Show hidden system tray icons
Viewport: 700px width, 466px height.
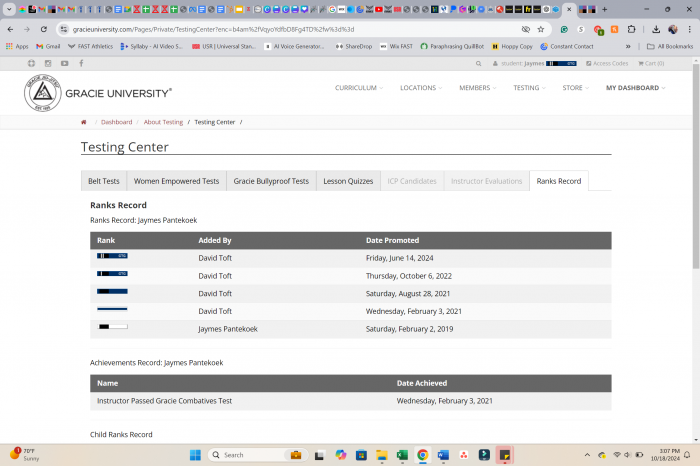587,455
